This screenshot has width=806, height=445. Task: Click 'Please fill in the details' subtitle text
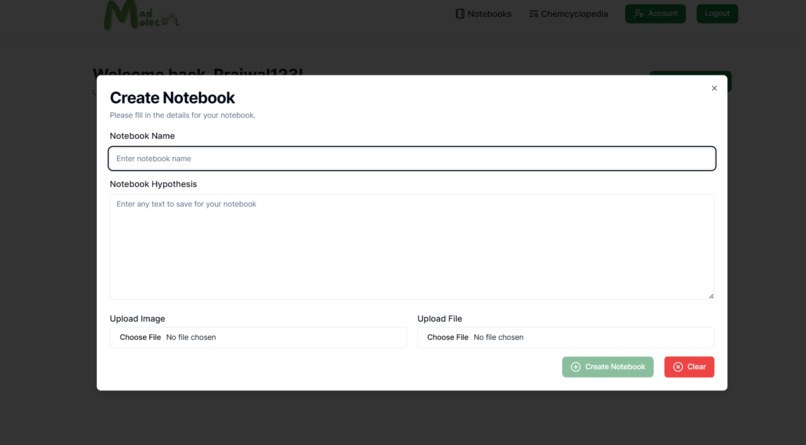pos(182,115)
